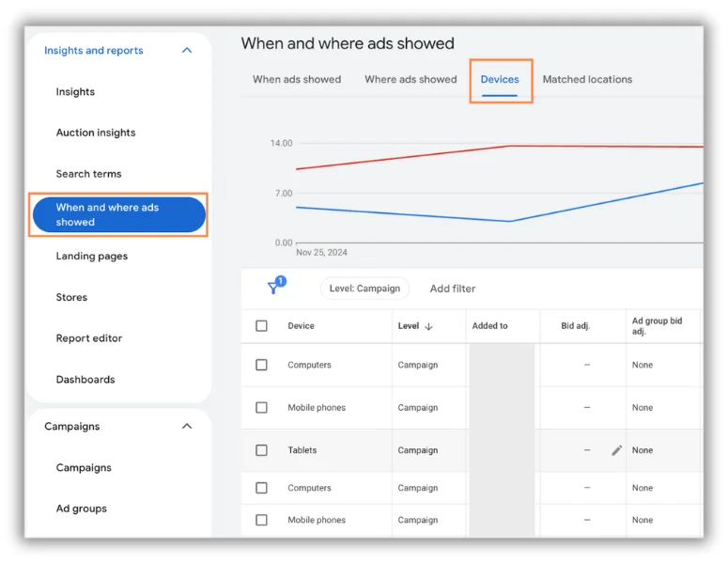Click None value in the Tablets row
Image resolution: width=728 pixels, height=564 pixels.
(643, 450)
